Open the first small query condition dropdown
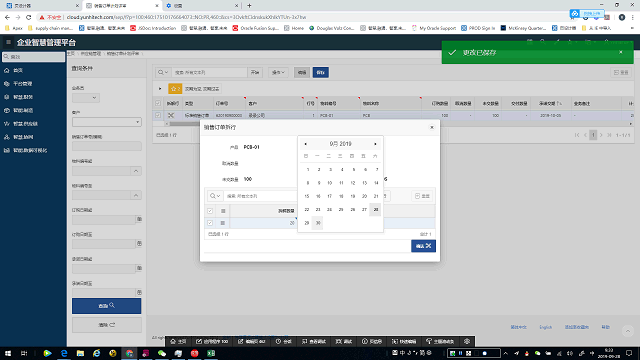The height and width of the screenshot is (360, 640). click(x=86, y=98)
